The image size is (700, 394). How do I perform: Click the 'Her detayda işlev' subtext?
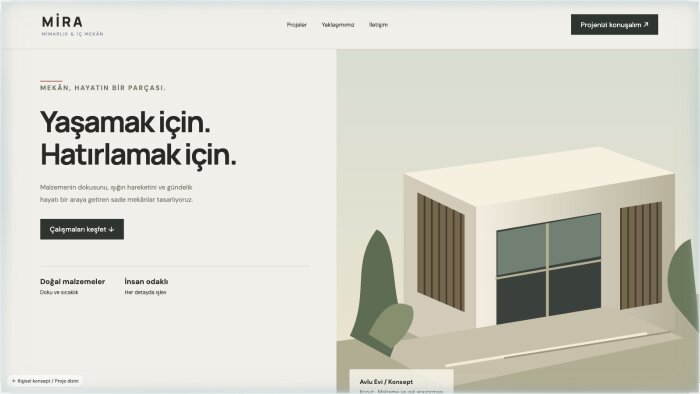pos(146,293)
